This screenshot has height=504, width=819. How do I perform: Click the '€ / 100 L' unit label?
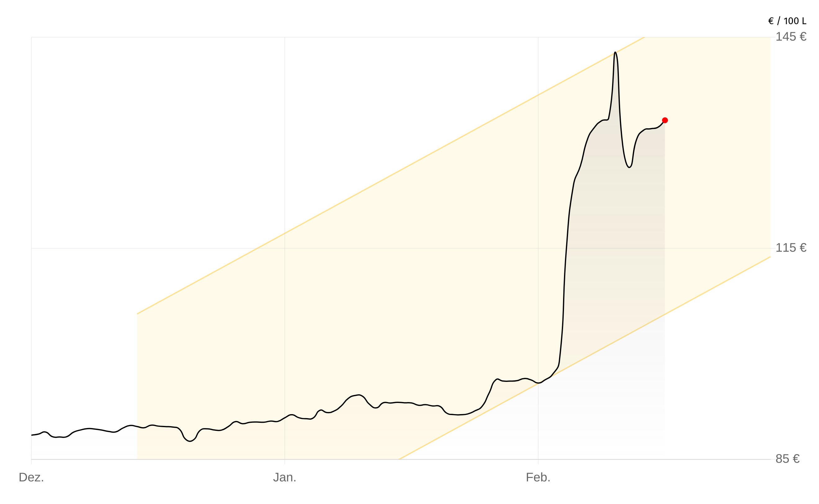click(787, 21)
